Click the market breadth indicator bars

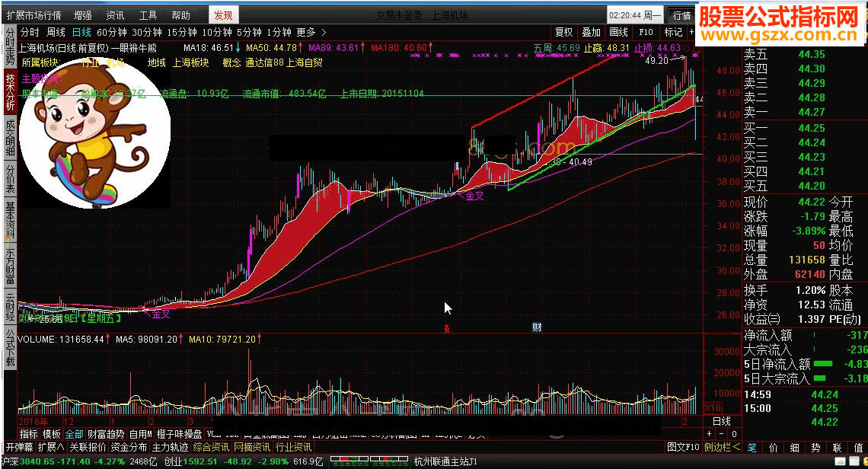tap(369, 460)
